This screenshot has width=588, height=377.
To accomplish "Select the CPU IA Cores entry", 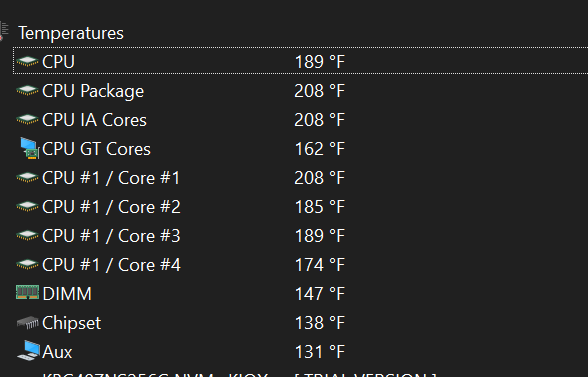I will (x=94, y=120).
